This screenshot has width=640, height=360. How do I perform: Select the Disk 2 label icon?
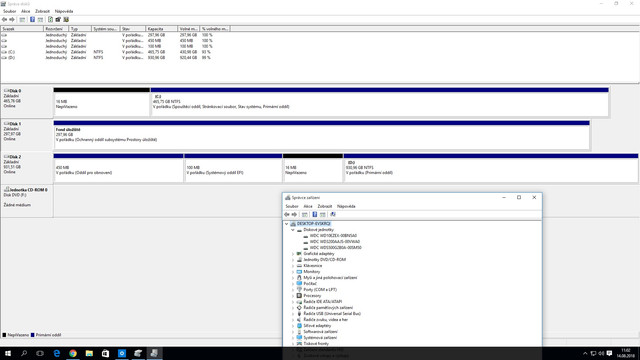(7, 157)
